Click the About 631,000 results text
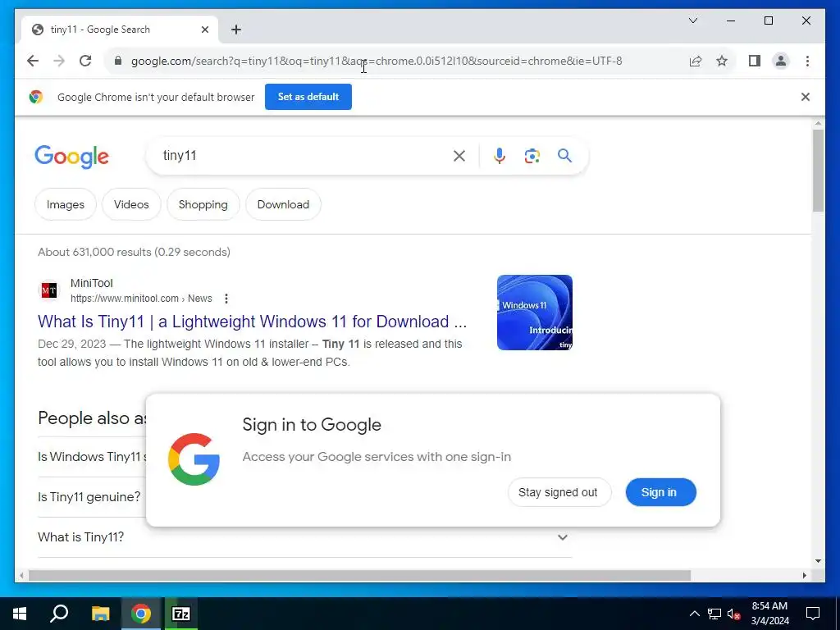 [x=134, y=252]
